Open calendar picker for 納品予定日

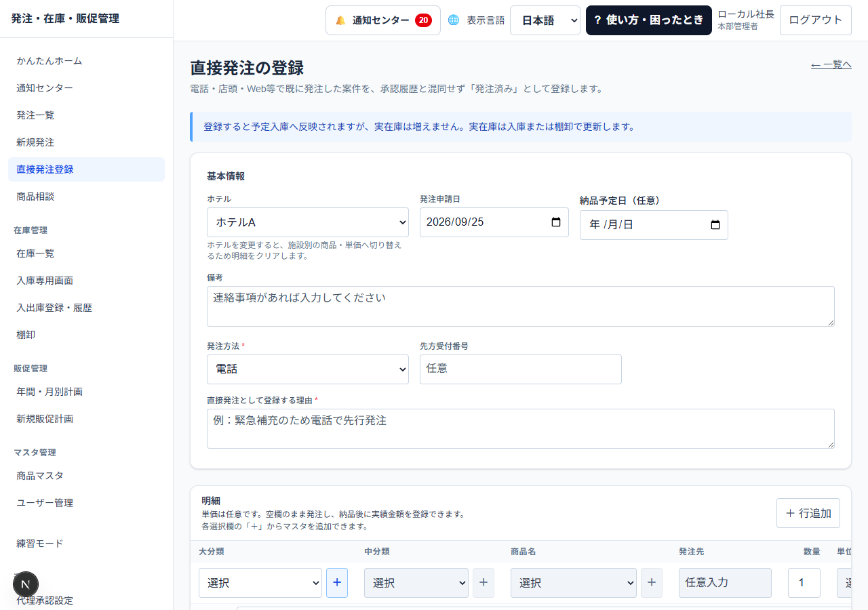tap(715, 225)
